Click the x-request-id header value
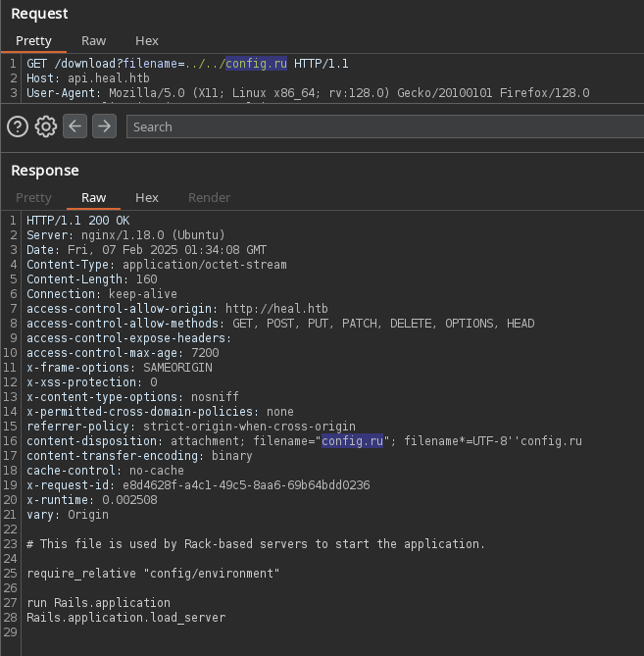This screenshot has height=656, width=644. (246, 484)
